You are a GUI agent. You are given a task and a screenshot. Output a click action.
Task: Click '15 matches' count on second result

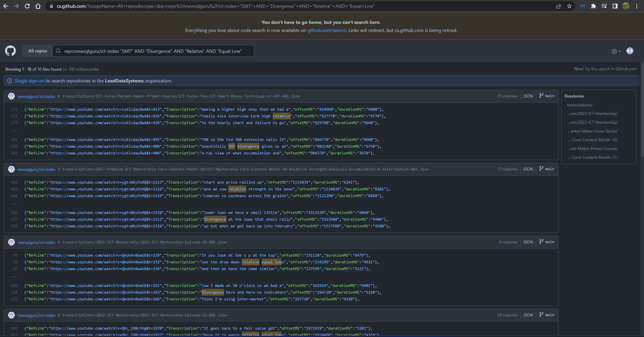point(507,169)
